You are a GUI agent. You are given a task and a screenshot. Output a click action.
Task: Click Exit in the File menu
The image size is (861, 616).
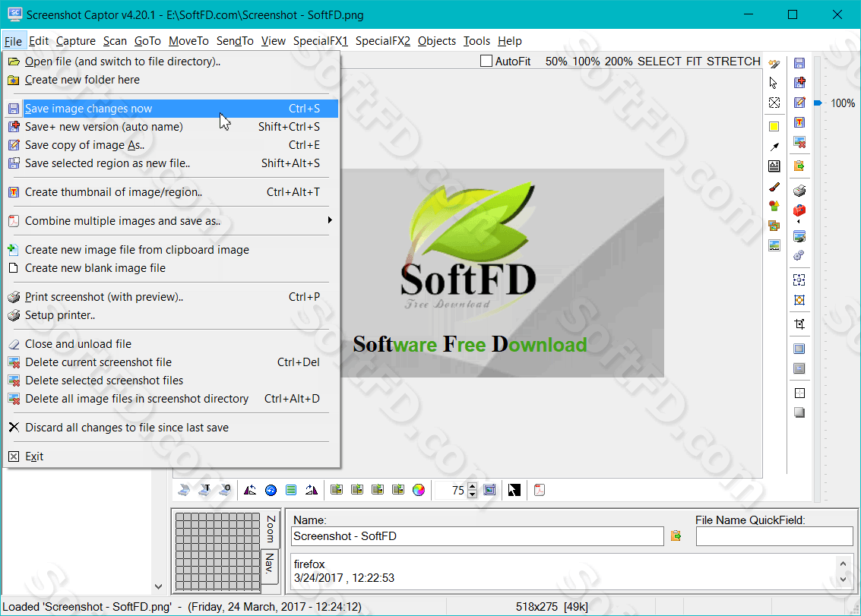click(x=171, y=456)
